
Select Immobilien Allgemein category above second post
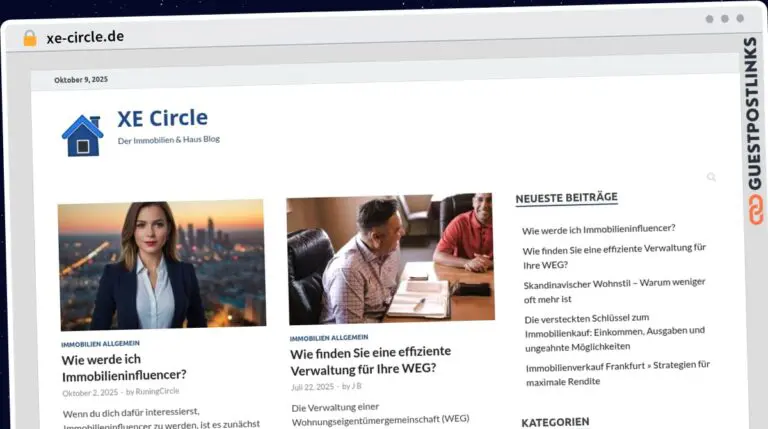(329, 337)
